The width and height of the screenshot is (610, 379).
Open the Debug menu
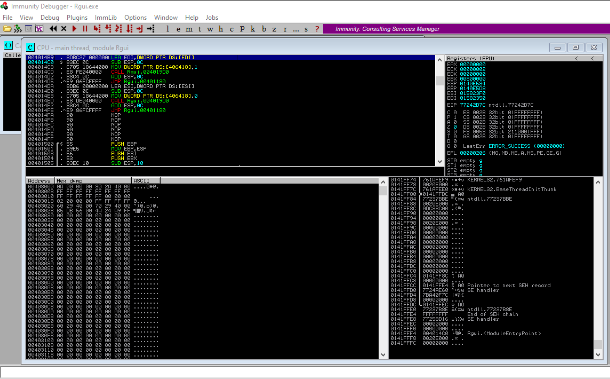(50, 18)
